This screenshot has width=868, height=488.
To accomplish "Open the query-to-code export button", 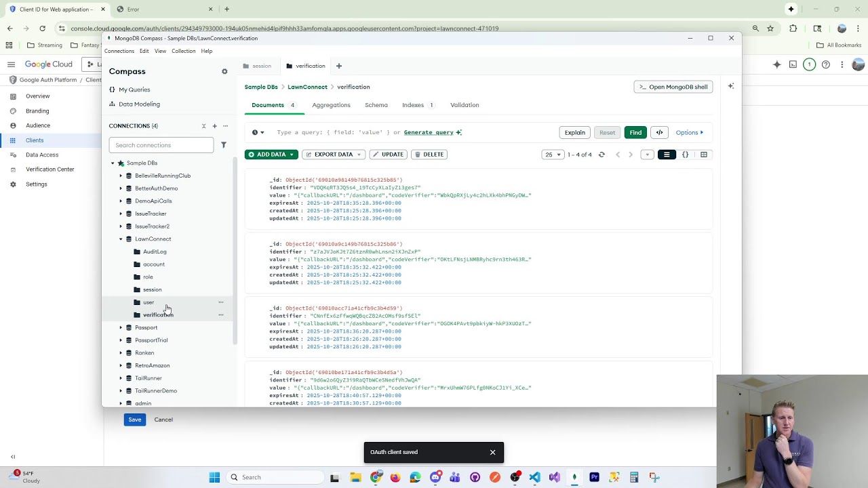I will pos(659,133).
